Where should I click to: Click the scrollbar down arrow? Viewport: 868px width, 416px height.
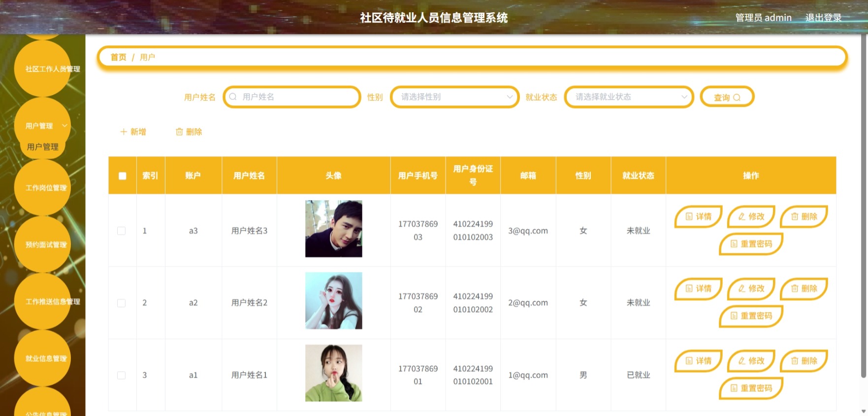864,411
